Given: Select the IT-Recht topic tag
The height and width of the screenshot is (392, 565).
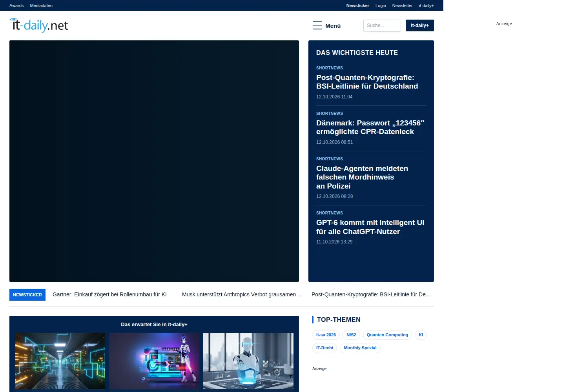Looking at the screenshot, I should point(324,348).
